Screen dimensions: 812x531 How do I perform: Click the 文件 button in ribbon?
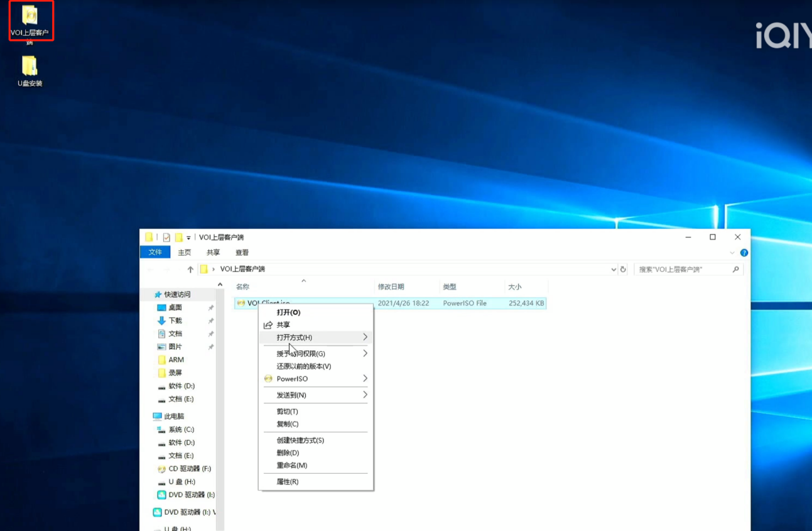click(155, 253)
